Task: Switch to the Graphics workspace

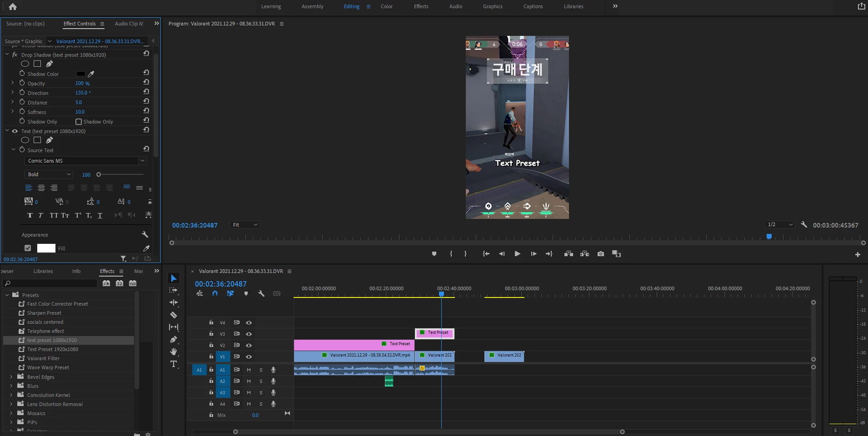Action: pyautogui.click(x=493, y=6)
